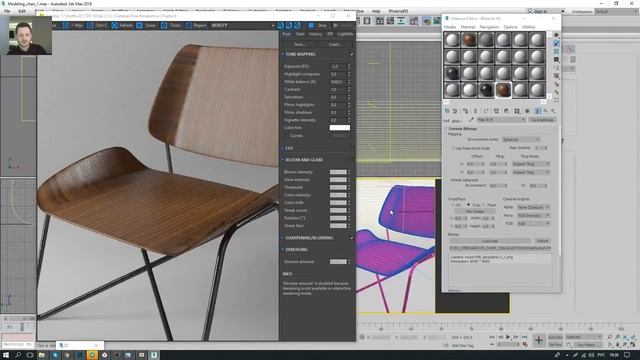Select the black glossy sphere in bottom row
Viewport: 640px width, 360px height.
[x=486, y=90]
